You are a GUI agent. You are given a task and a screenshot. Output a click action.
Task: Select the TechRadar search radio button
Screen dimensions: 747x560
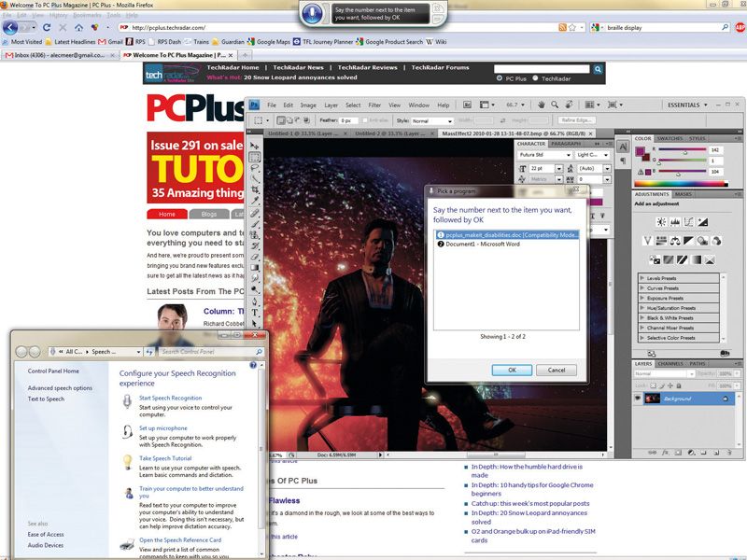[535, 78]
